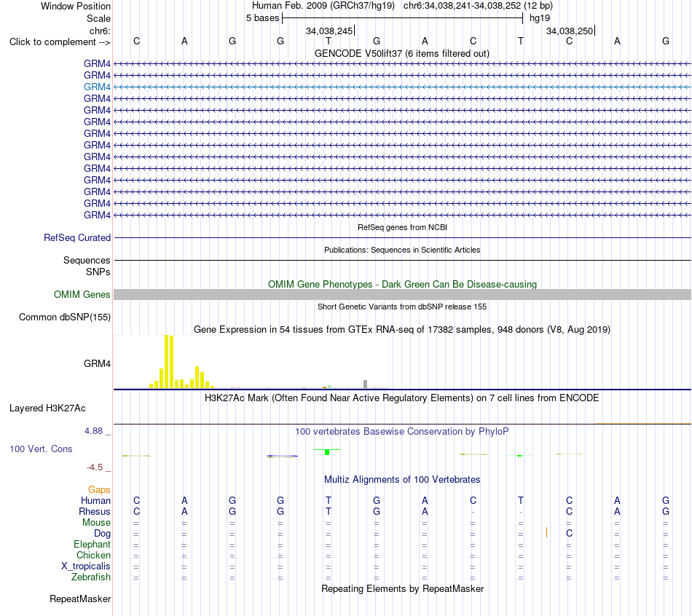Viewport: 692px width, 616px height.
Task: Select the light-blue highlighted GRM4 transcript label
Action: tap(97, 87)
